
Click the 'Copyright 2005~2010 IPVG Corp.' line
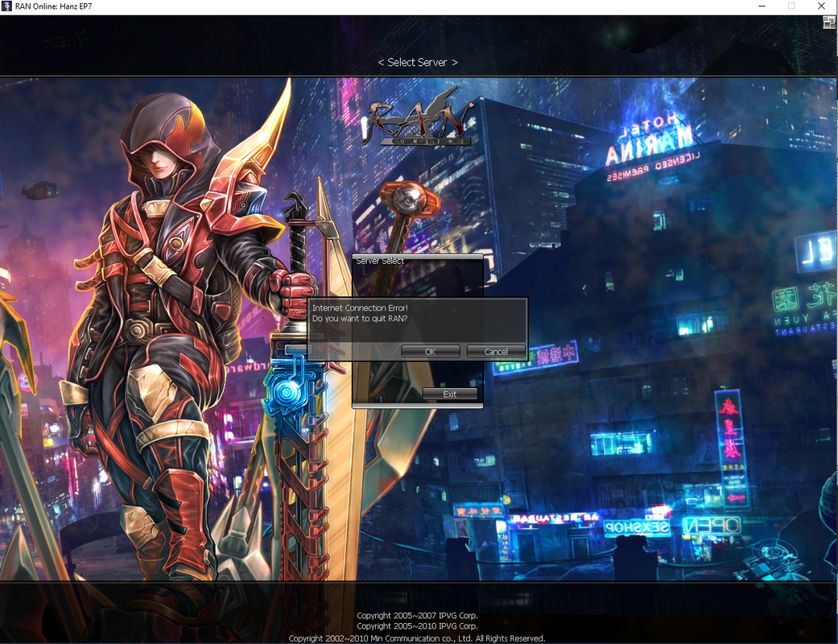click(x=418, y=625)
